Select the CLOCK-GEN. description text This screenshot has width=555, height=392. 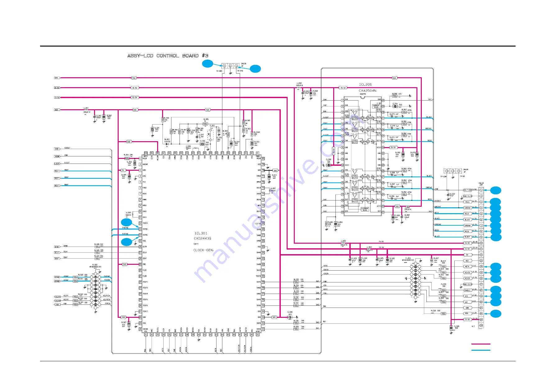click(203, 250)
